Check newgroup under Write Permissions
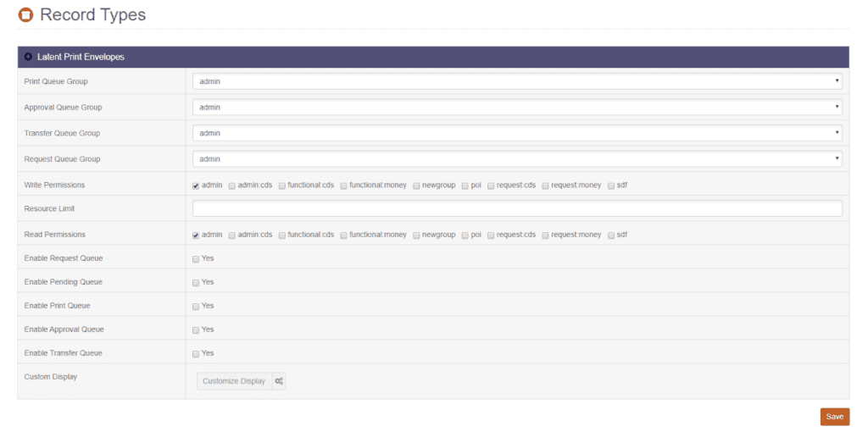The width and height of the screenshot is (868, 432). (x=416, y=186)
